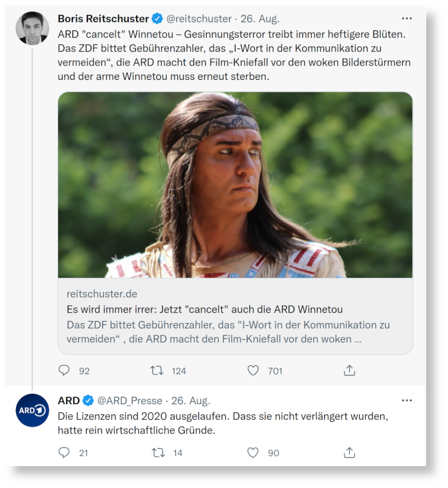Click the ARD account name
Viewport: 448px width, 488px height.
point(69,400)
